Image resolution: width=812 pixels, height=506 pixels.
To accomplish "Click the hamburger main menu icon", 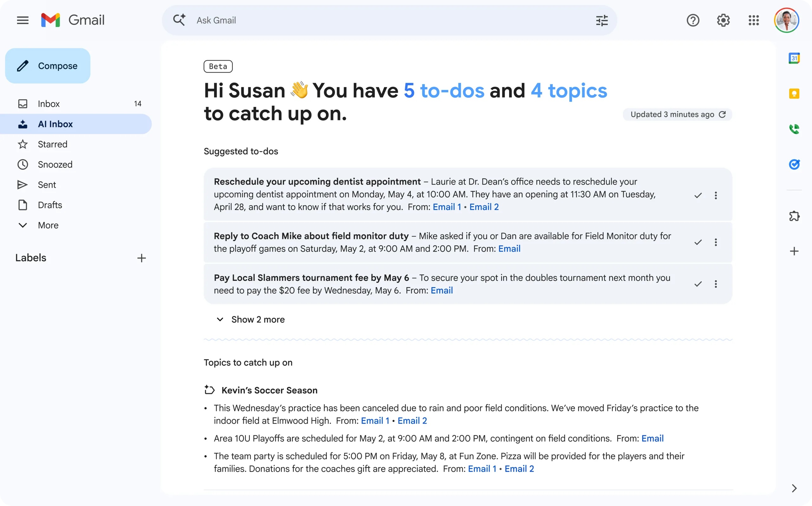I will pyautogui.click(x=23, y=20).
